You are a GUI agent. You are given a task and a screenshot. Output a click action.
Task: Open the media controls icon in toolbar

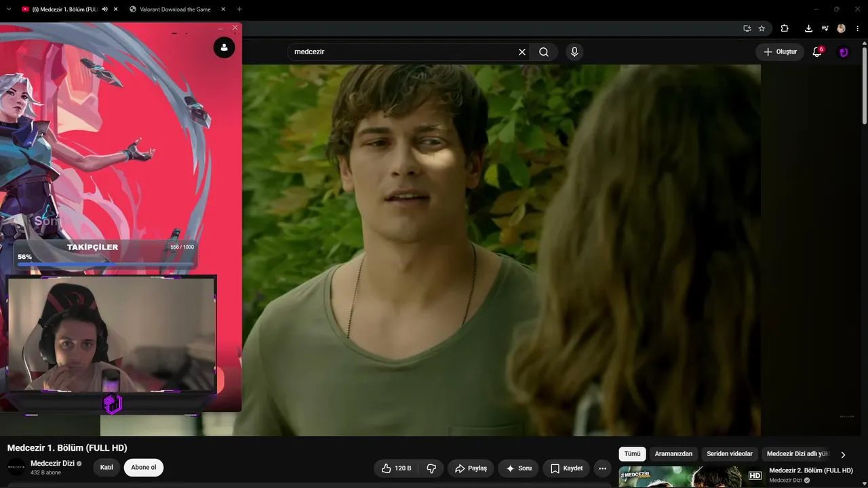click(825, 28)
